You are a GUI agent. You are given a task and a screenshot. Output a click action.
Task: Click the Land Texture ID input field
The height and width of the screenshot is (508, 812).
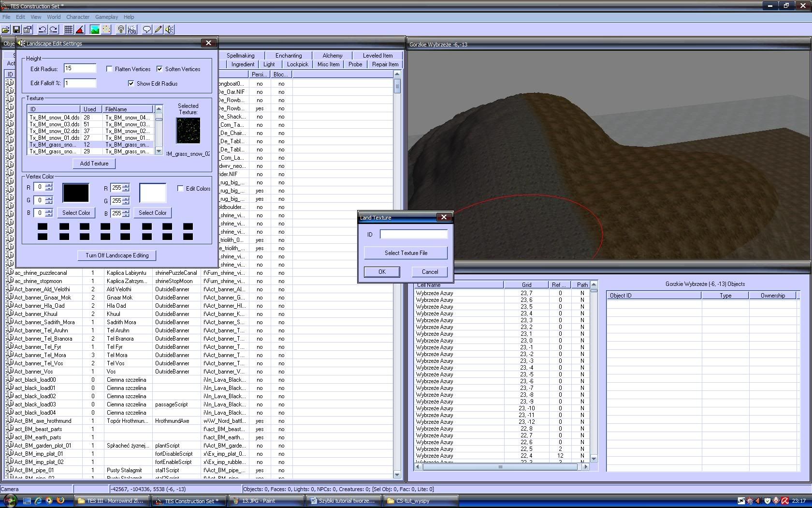[x=414, y=234]
